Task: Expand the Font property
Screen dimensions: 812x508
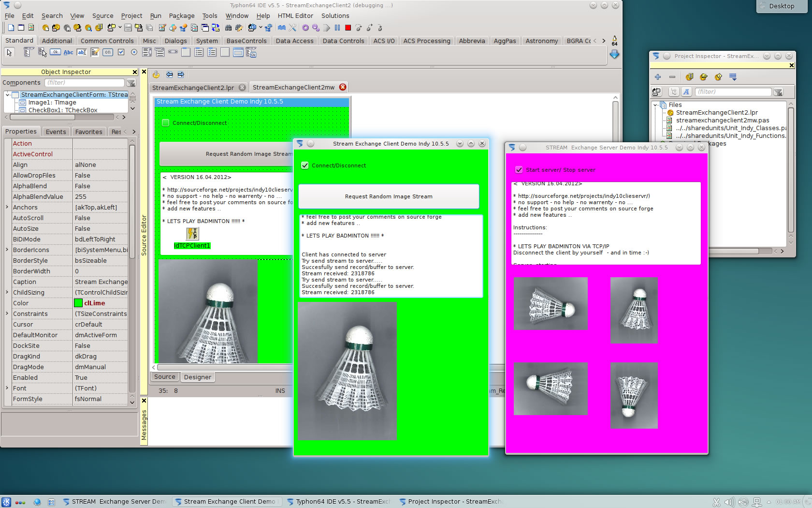Action: 7,388
